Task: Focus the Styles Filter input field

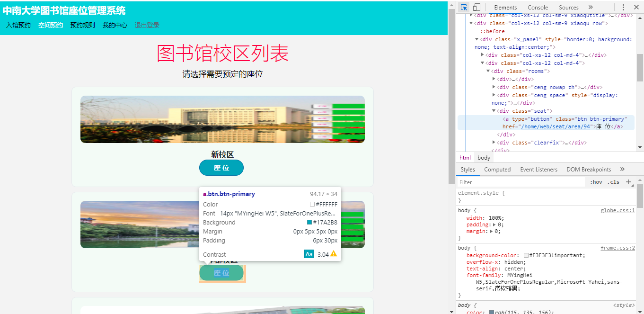Action: (520, 182)
